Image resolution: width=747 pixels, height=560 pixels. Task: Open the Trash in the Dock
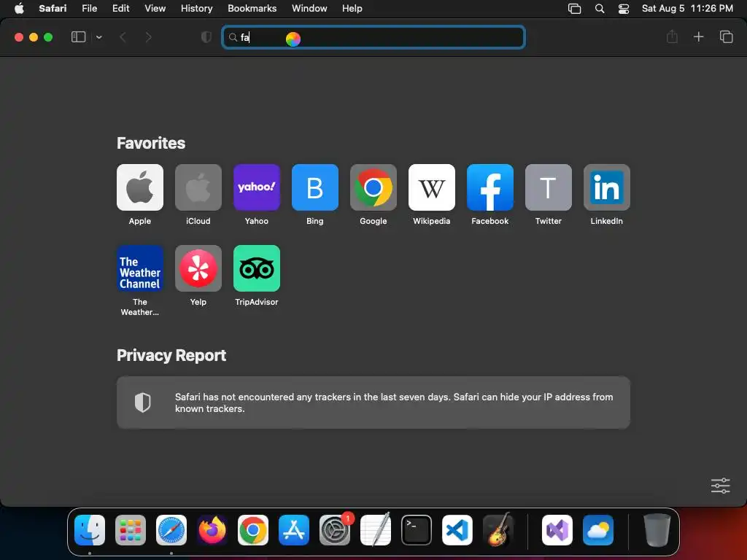click(657, 529)
